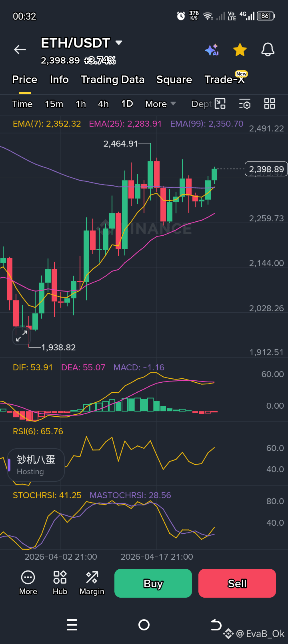The image size is (288, 644).
Task: Open the AI sparkle assistant icon
Action: pos(212,50)
